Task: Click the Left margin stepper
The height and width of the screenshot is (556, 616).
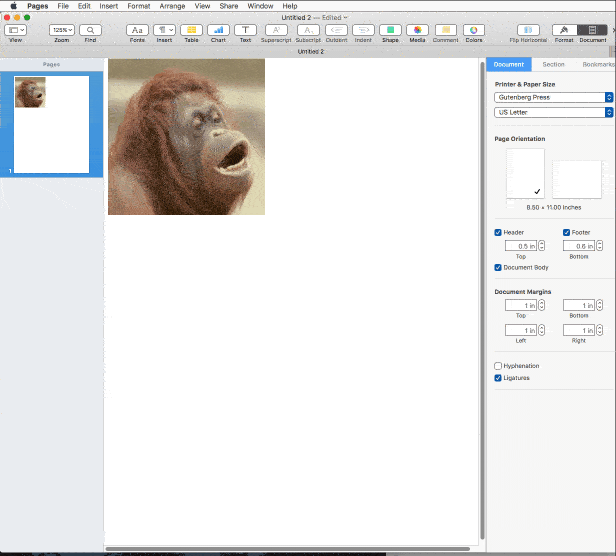Action: tap(541, 330)
